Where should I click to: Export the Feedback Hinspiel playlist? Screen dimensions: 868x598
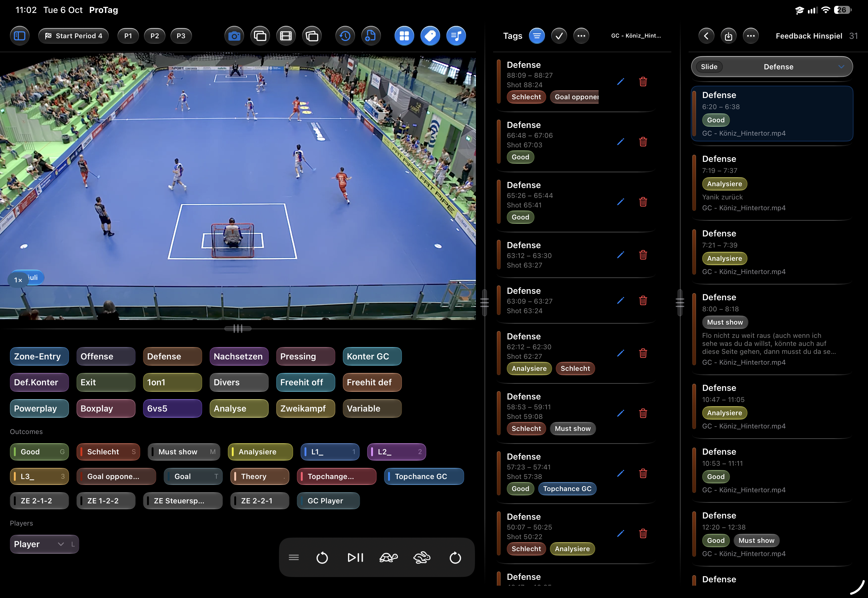click(728, 36)
